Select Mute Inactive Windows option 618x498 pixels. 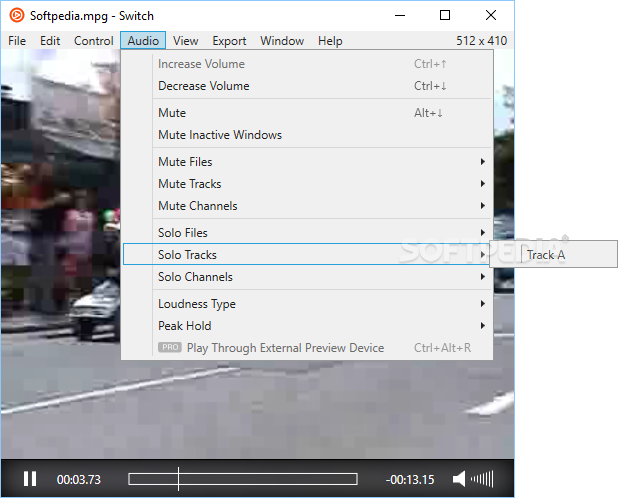coord(307,135)
